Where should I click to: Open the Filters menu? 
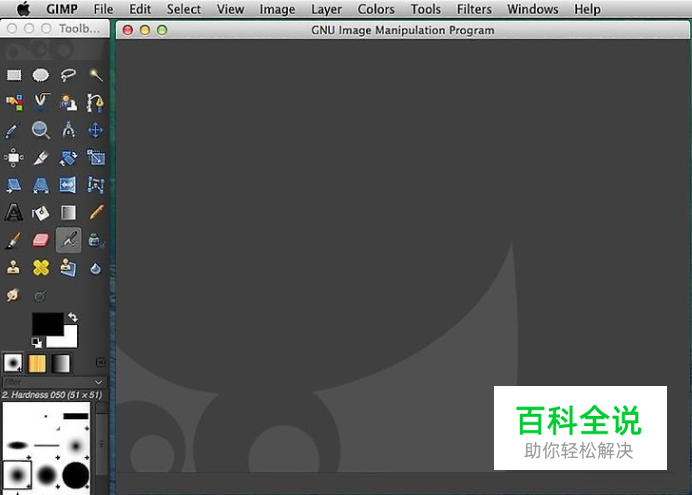pos(474,9)
